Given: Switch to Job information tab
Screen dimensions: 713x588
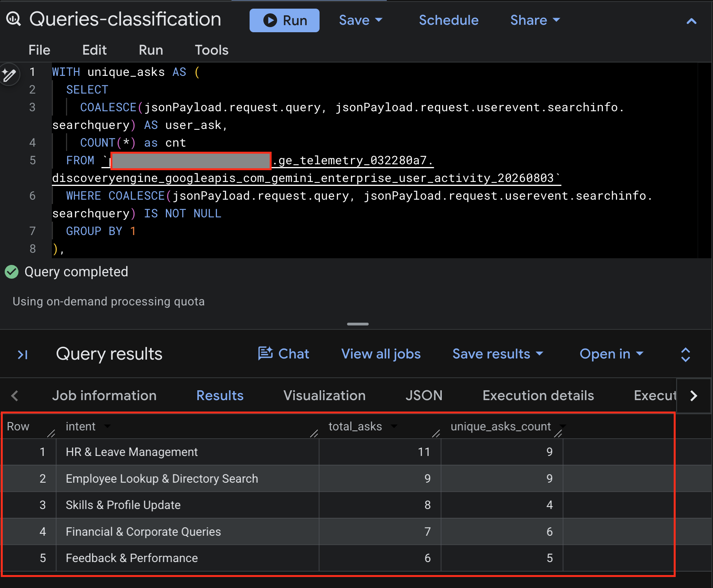Looking at the screenshot, I should pos(104,395).
